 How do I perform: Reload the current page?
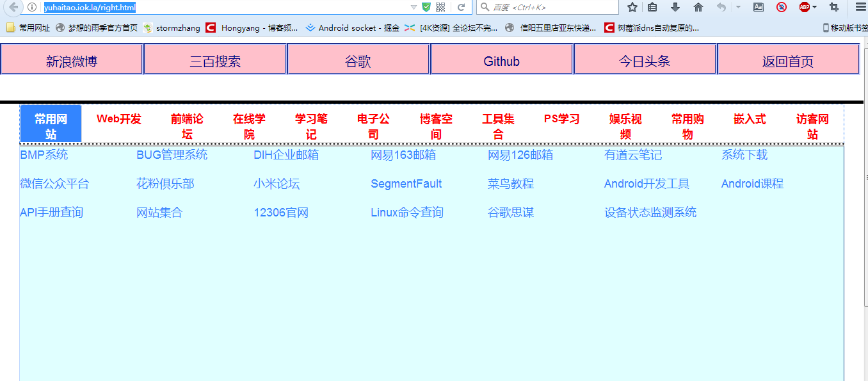pos(461,7)
